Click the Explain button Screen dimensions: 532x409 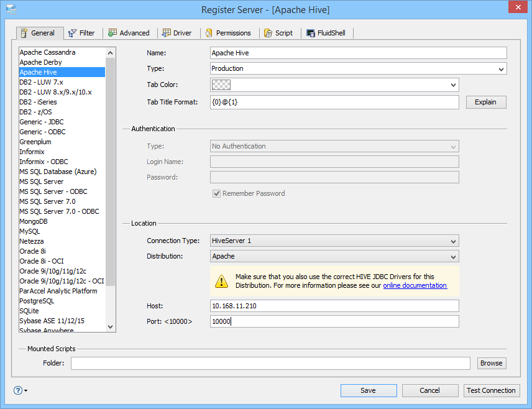486,102
